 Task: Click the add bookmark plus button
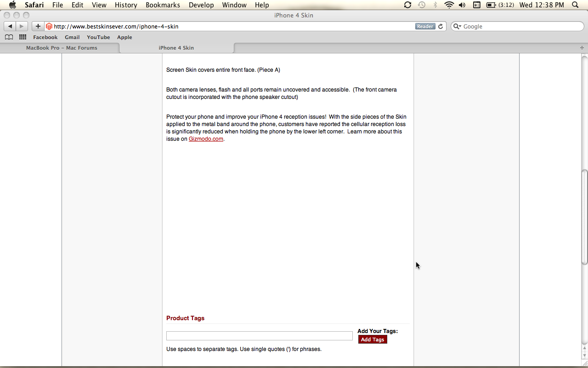click(x=38, y=26)
